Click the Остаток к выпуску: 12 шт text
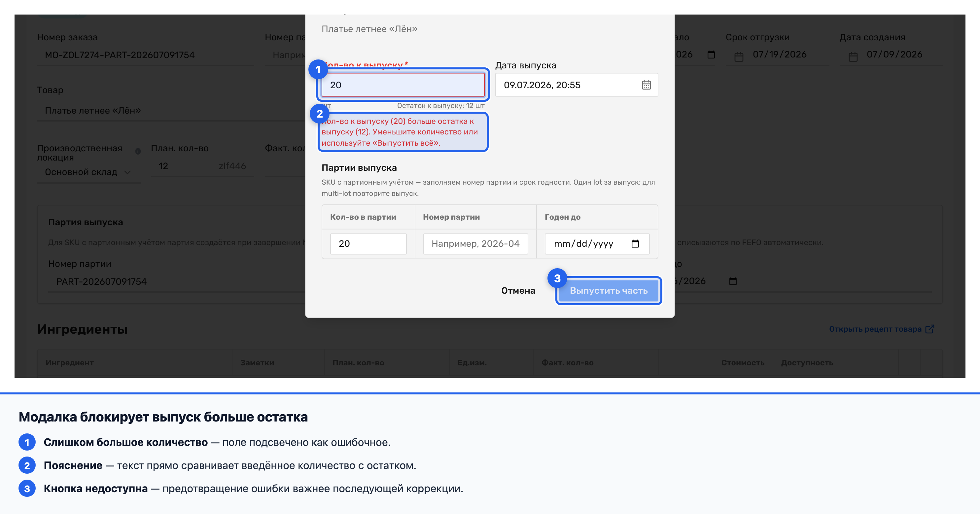This screenshot has height=514, width=980. [440, 105]
